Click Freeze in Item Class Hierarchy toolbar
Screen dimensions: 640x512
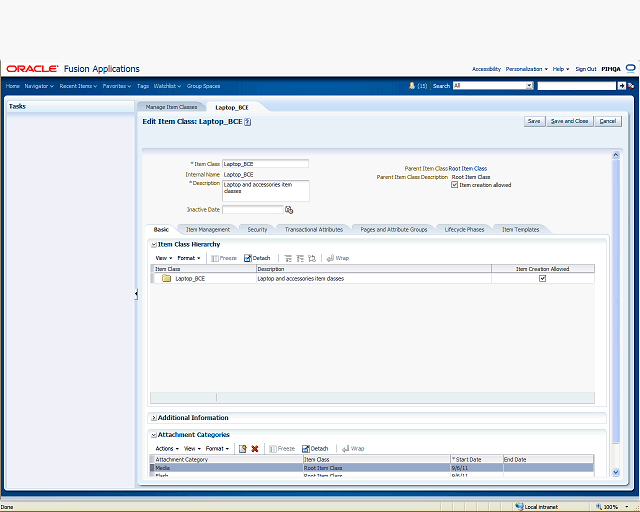tap(224, 258)
